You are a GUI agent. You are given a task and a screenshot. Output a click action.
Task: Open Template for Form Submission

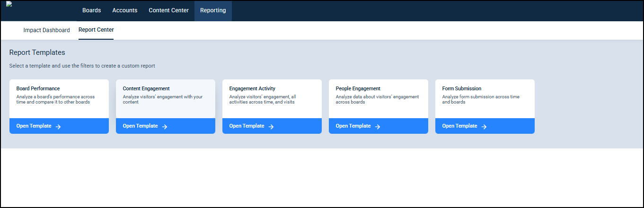[x=460, y=126]
